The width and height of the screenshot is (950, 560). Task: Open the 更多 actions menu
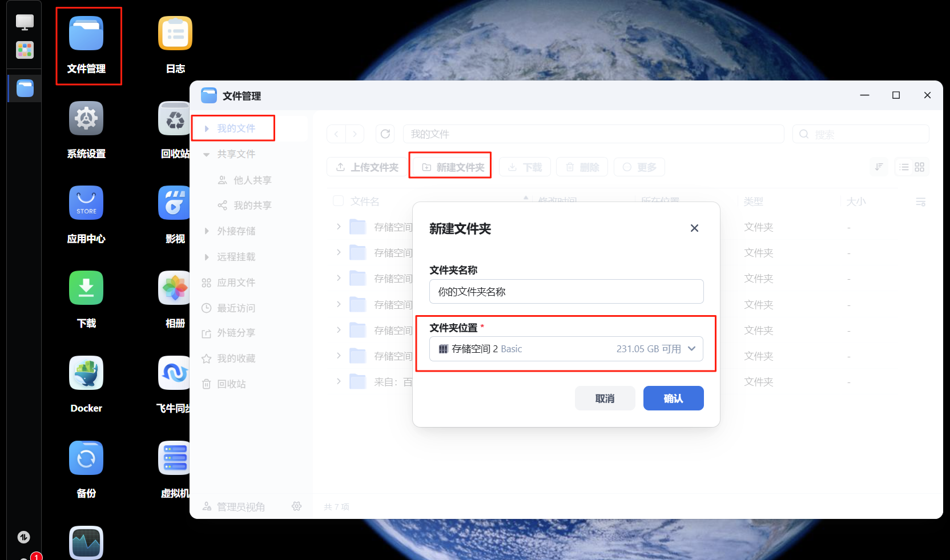(x=639, y=167)
